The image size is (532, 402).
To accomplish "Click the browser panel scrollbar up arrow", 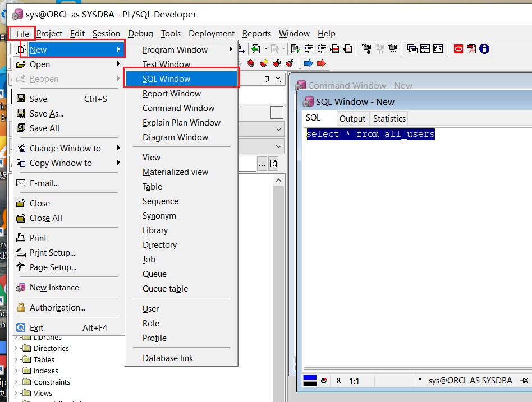I will click(278, 181).
